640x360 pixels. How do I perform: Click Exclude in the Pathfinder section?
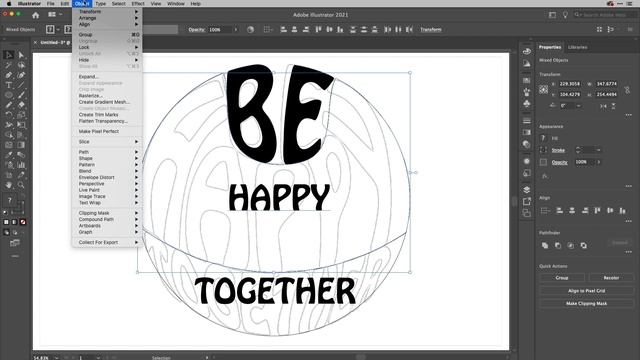[584, 245]
